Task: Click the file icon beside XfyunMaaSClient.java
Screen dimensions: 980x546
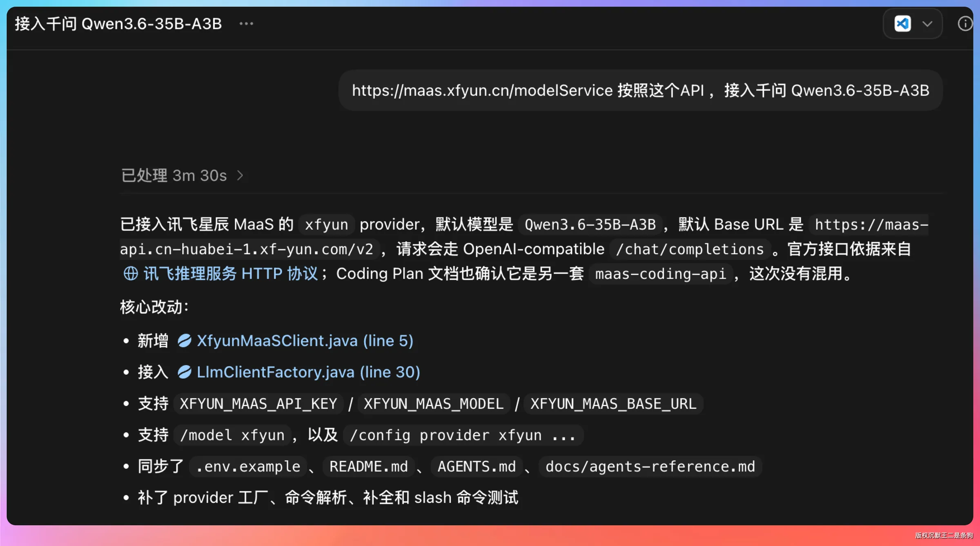Action: [184, 340]
